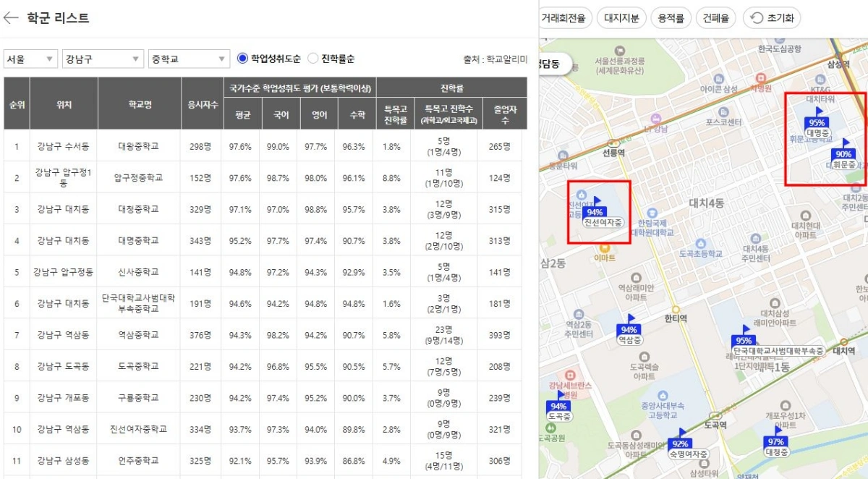Image resolution: width=868 pixels, height=479 pixels.
Task: Go back using the arrow beside 학군 리스트
Action: pyautogui.click(x=11, y=18)
